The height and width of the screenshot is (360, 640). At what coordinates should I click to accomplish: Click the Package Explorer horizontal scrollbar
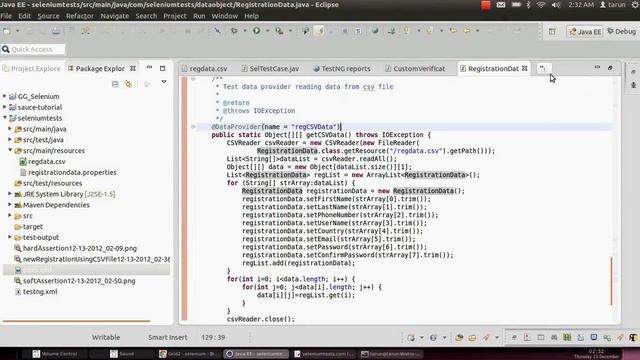pos(77,322)
